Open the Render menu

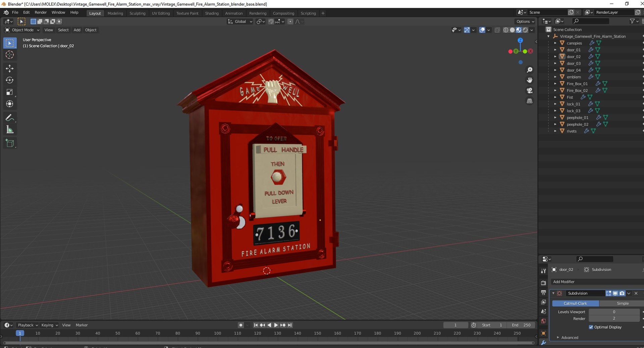(x=41, y=12)
